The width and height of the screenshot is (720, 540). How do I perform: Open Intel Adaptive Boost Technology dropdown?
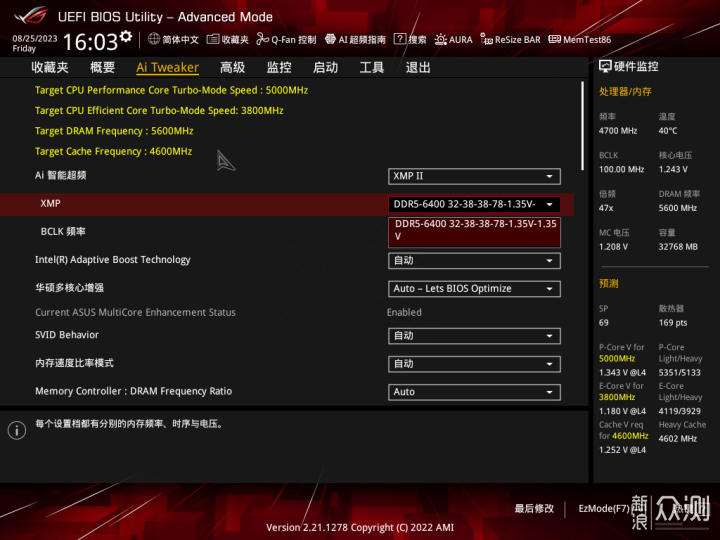click(474, 261)
